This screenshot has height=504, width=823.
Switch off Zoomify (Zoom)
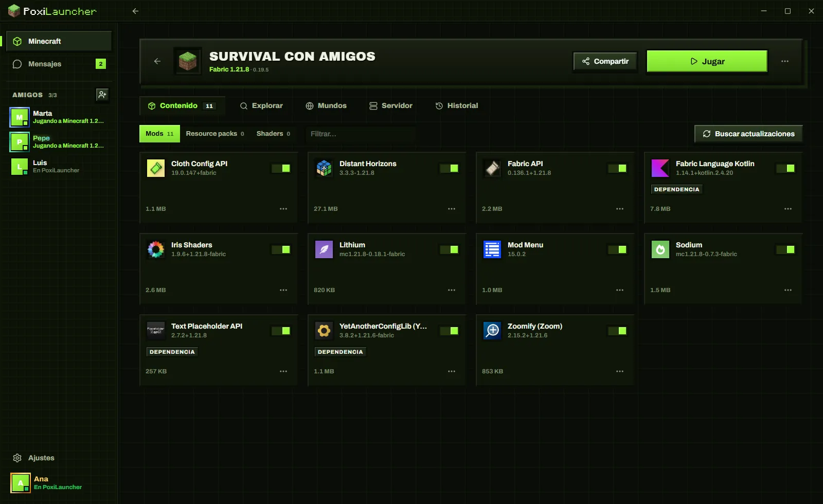(x=617, y=331)
